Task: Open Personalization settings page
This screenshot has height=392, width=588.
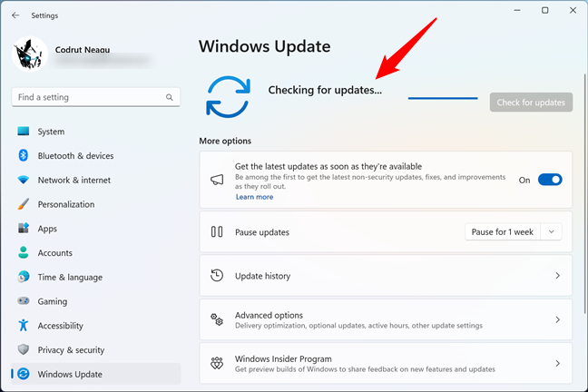Action: (x=96, y=204)
